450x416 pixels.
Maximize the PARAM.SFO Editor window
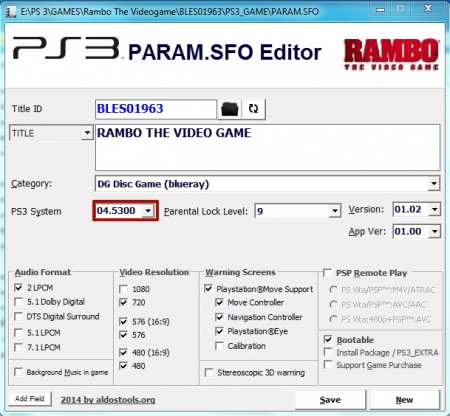click(x=401, y=9)
